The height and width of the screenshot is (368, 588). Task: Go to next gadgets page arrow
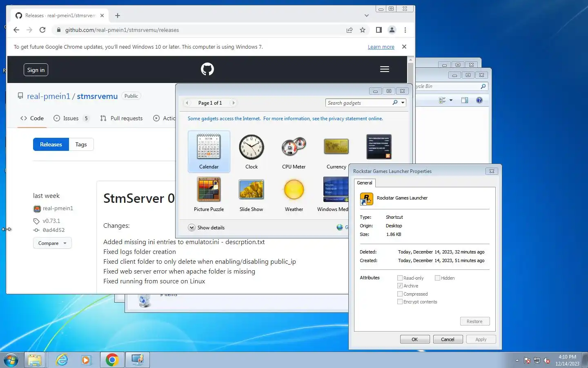(x=234, y=103)
